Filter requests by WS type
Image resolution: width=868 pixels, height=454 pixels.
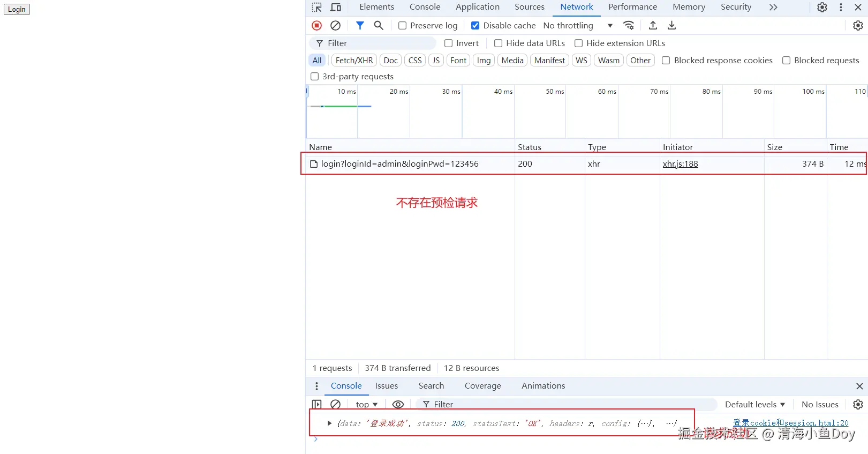click(581, 60)
